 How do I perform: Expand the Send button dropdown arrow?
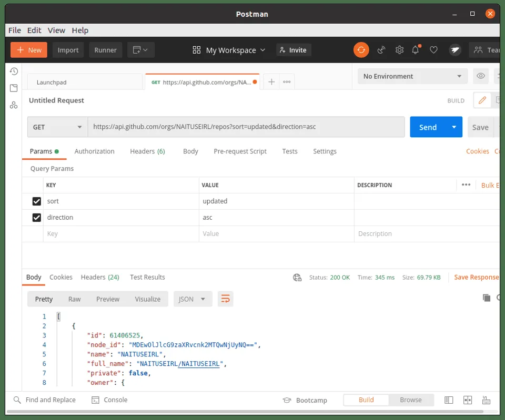(x=454, y=127)
